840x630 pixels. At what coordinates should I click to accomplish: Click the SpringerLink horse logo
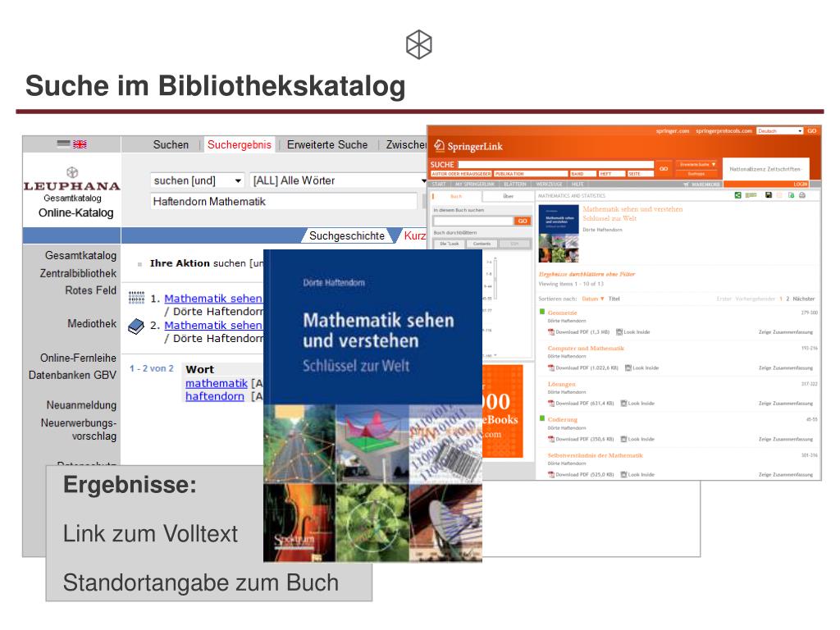440,146
